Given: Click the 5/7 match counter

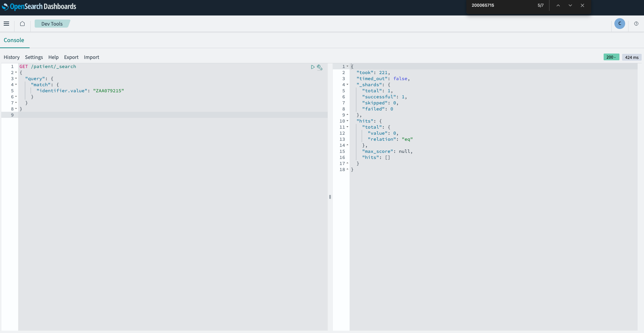Looking at the screenshot, I should click(540, 5).
